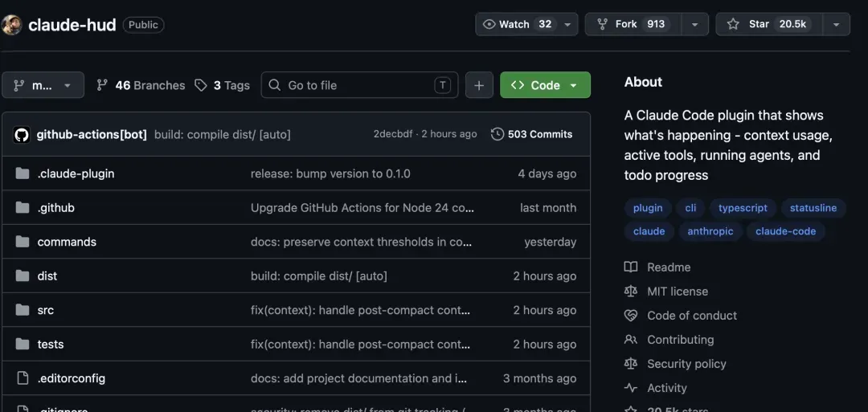This screenshot has height=412, width=868.
Task: View the 503 Commits history
Action: tap(532, 134)
